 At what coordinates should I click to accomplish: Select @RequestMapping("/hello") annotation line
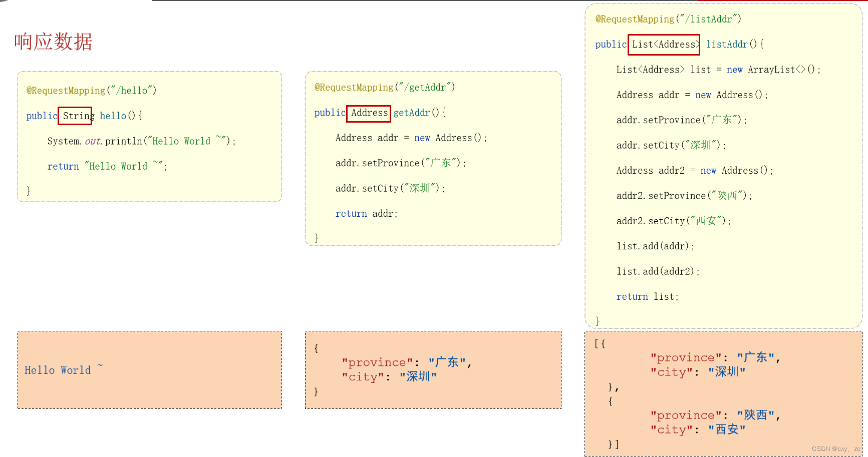tap(92, 91)
